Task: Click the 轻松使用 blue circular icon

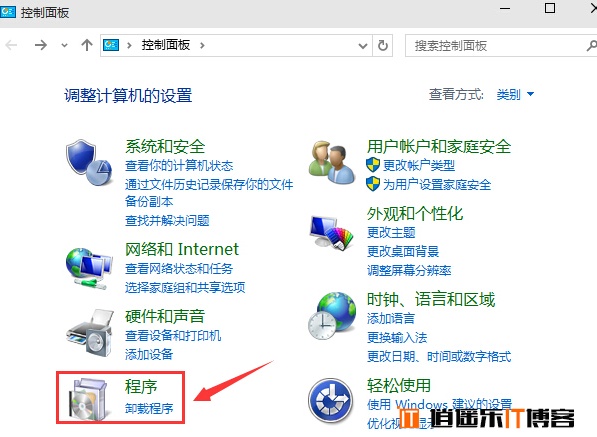Action: [330, 400]
